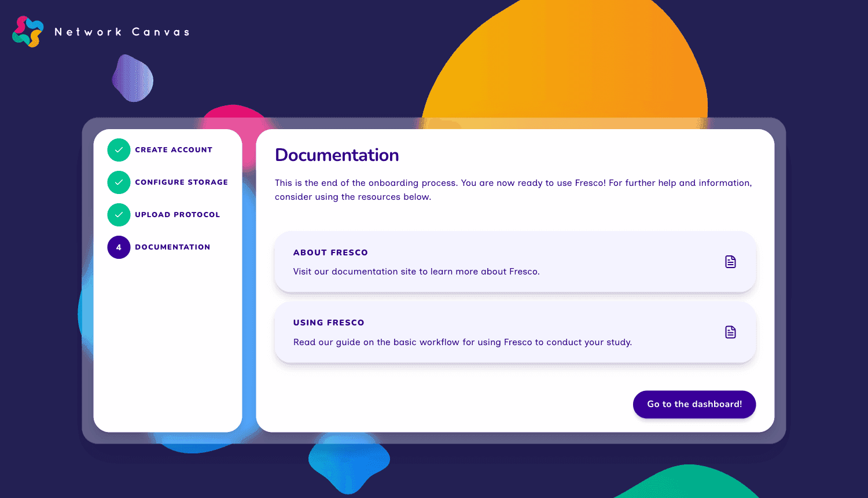Open the About Fresco documentation card

[x=515, y=262]
